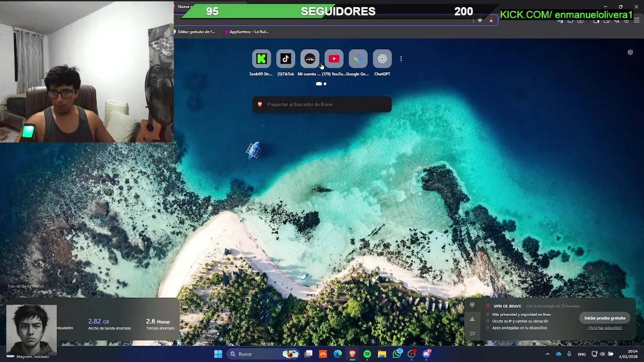
Task: Click the Brave search box
Action: pyautogui.click(x=322, y=104)
